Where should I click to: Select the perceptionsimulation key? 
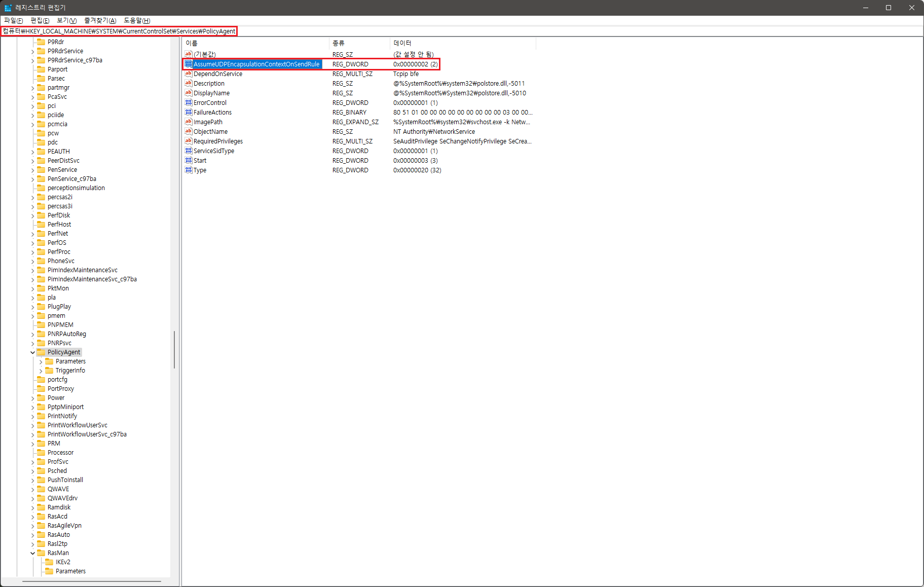(76, 188)
